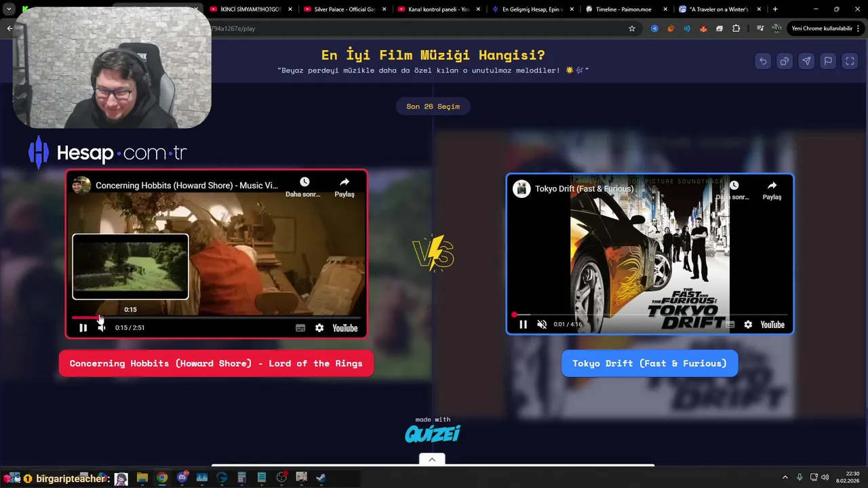Open settings gear on Tokyo Drift video

[748, 325]
